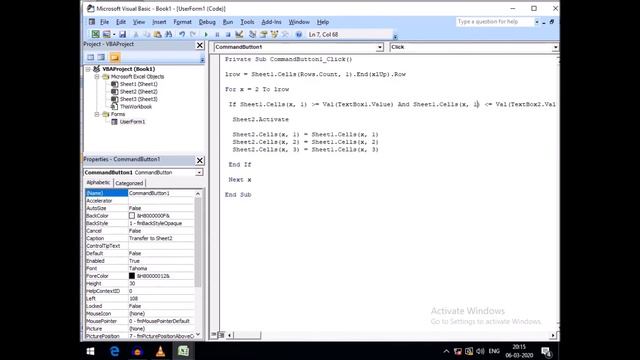Screen dimensions: 640x360
Task: Collapse the Forms folder node
Action: coord(97,114)
